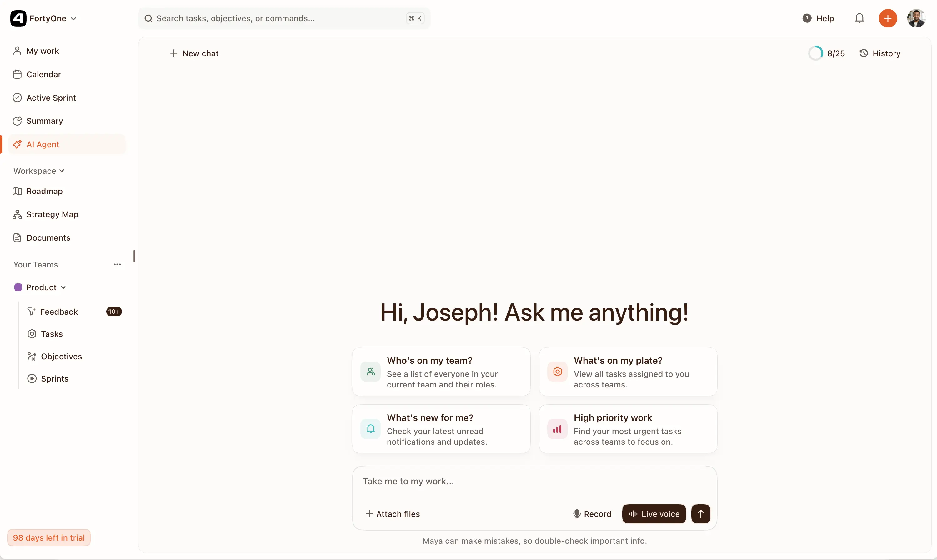Choose the "What's on my plate?" suggestion
The width and height of the screenshot is (937, 560).
[x=628, y=372]
